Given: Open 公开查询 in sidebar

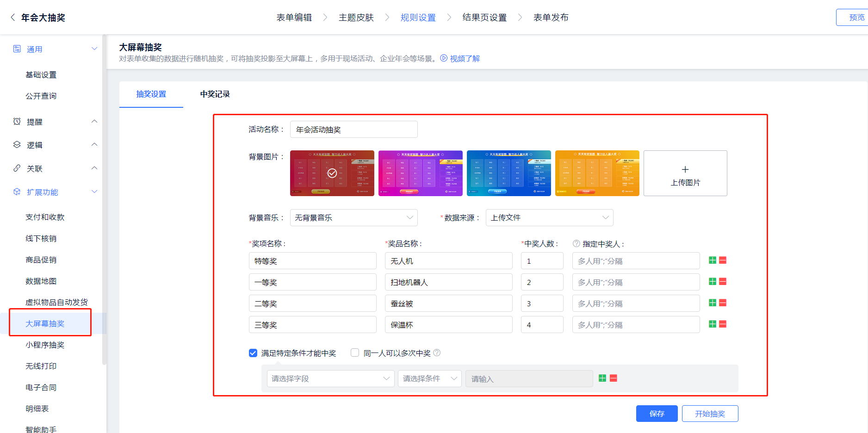Looking at the screenshot, I should [x=41, y=96].
